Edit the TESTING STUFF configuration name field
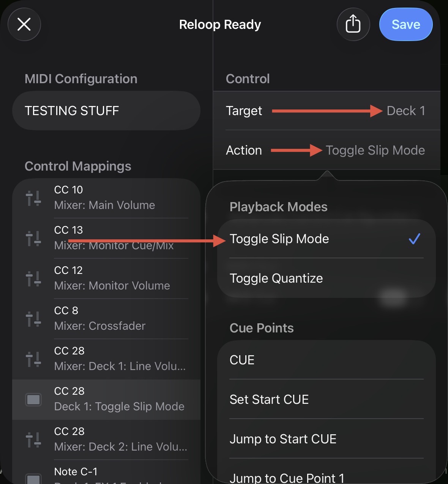Screen dimensions: 448x484 click(106, 111)
